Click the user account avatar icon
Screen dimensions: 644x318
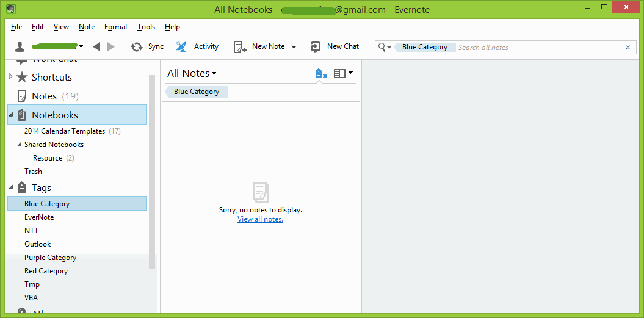[20, 46]
